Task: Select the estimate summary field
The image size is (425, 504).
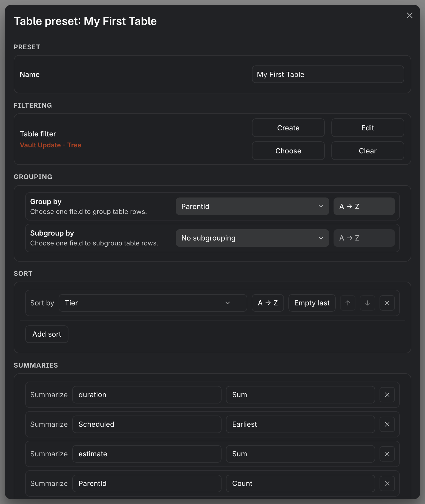Action: pyautogui.click(x=147, y=454)
